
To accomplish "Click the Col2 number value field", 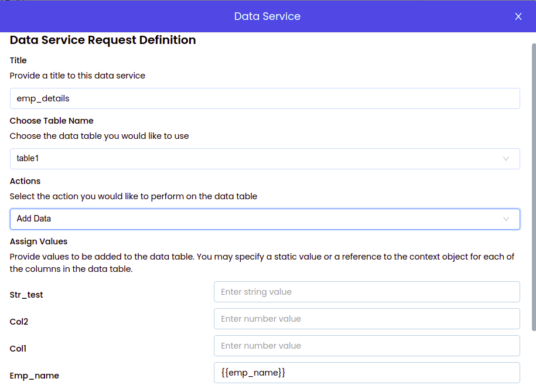I will [x=366, y=319].
